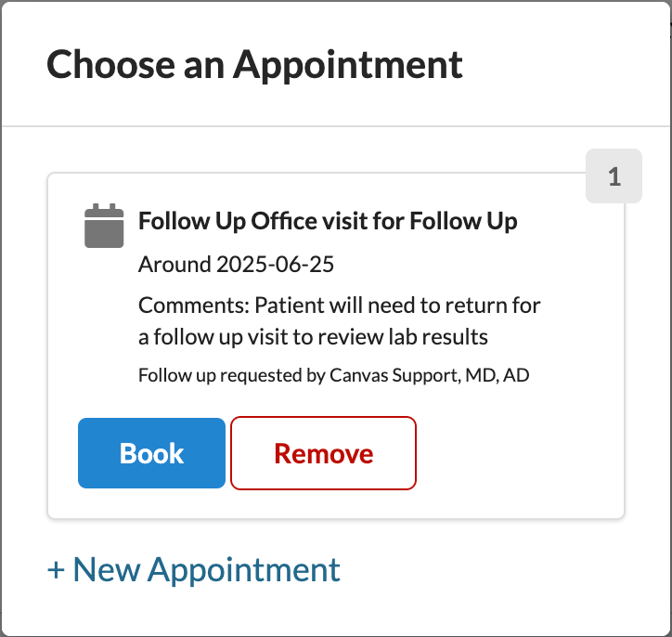
Task: Create a new appointment via the link
Action: [194, 568]
